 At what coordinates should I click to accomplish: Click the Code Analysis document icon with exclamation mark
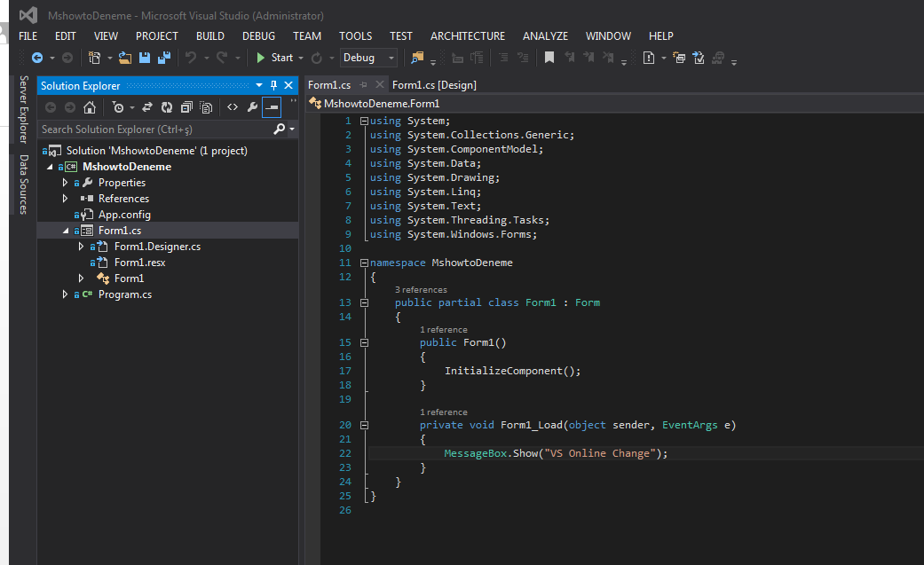648,58
